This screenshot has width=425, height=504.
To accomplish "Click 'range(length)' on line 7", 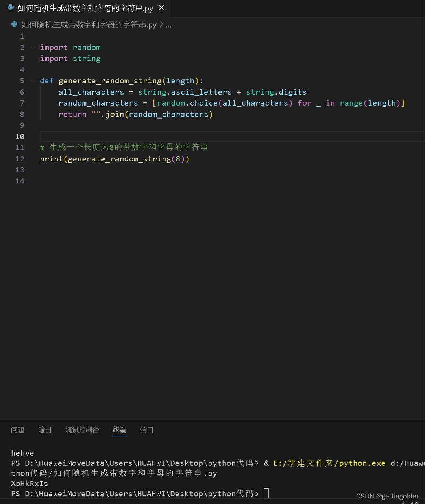I will 370,103.
